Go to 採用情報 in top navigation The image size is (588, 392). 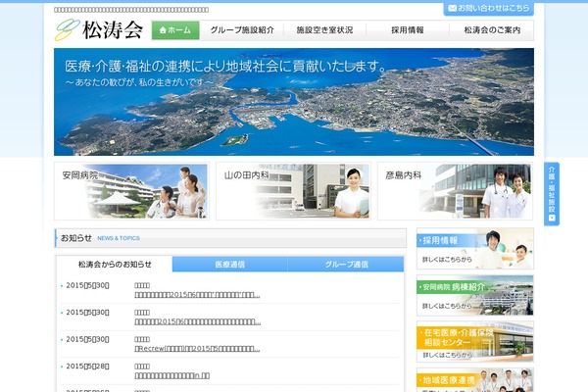(408, 30)
